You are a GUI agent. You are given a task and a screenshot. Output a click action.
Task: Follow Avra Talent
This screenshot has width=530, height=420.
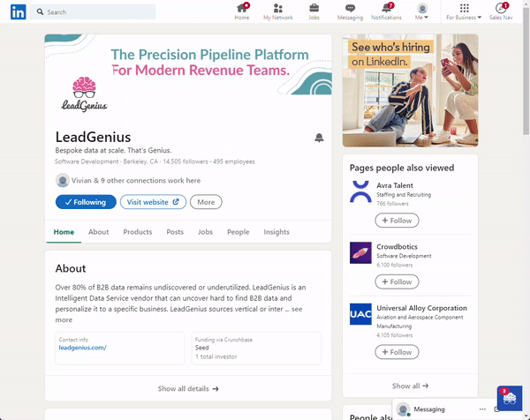pos(397,221)
